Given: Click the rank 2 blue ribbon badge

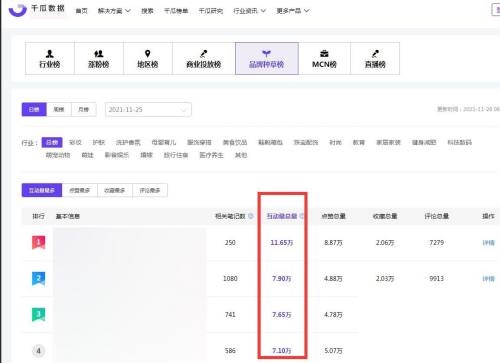Looking at the screenshot, I should click(39, 279).
